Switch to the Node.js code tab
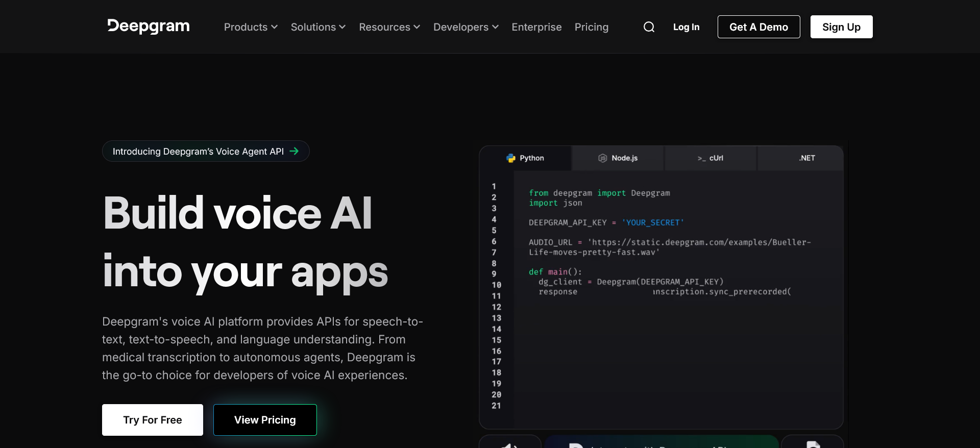 (618, 158)
